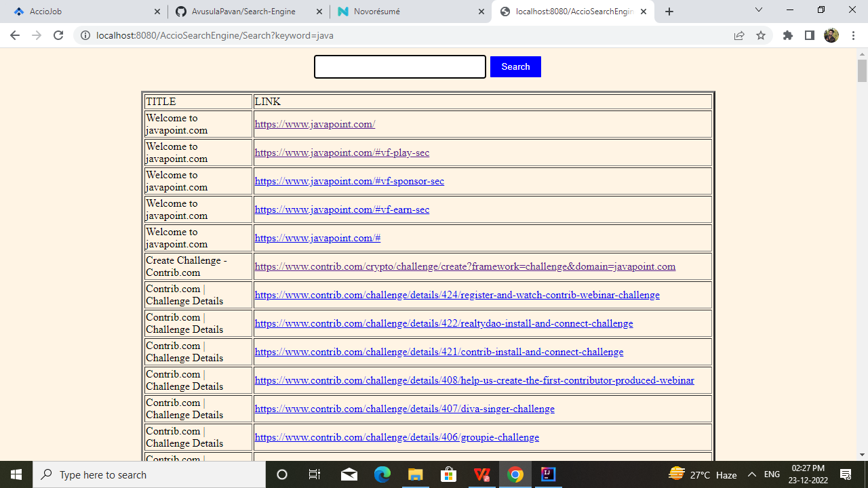Expand the hidden icons chevron in system tray
This screenshot has height=488, width=868.
(752, 474)
